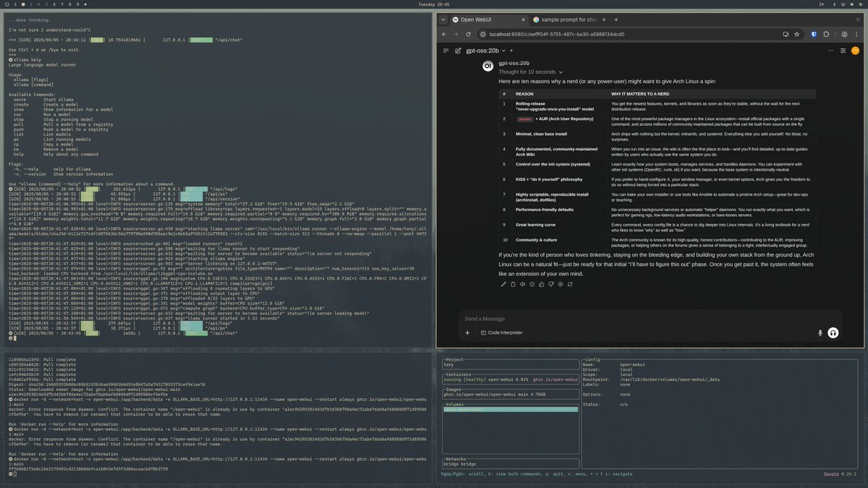This screenshot has width=868, height=488.
Task: Open the browser three-dot menu
Action: (856, 34)
